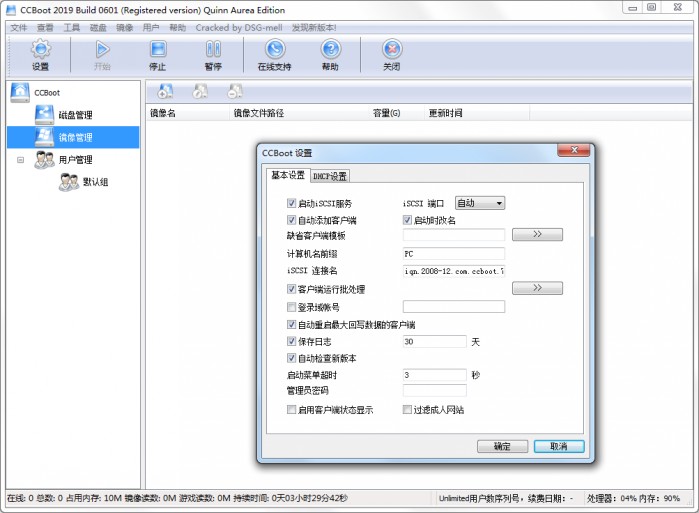Click browse button beside 缺省客户端模板
The height and width of the screenshot is (513, 699).
(x=536, y=235)
